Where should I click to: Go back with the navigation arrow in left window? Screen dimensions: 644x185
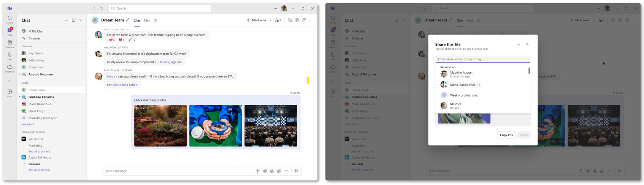95,8
